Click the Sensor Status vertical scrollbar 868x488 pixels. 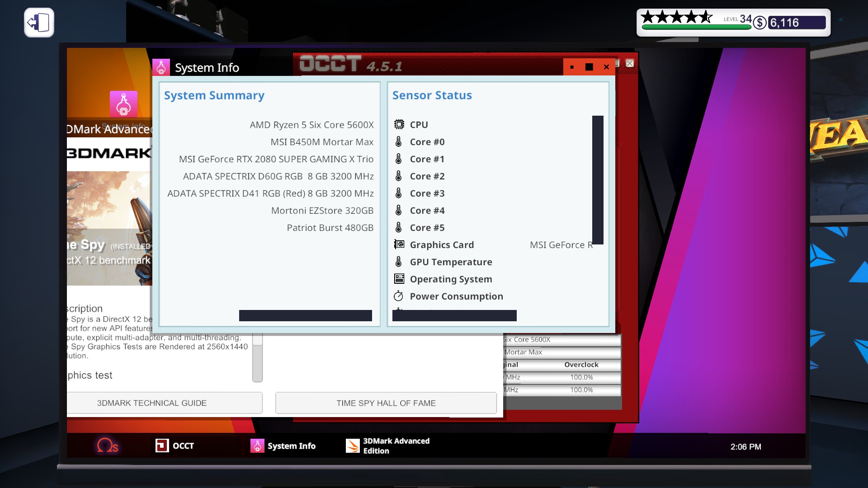(598, 180)
